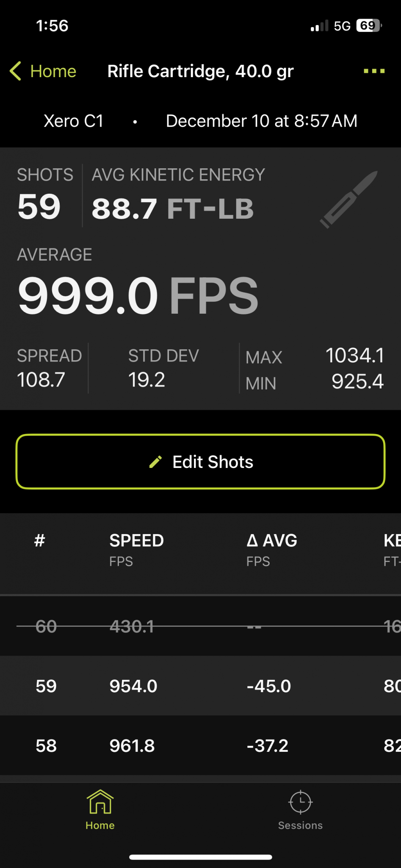Open the three-dot more options menu

pos(374,71)
